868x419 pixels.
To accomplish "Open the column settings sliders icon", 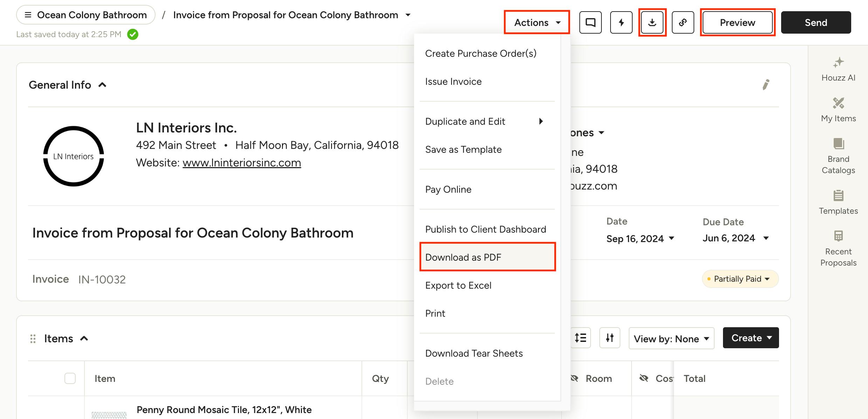I will [x=610, y=338].
